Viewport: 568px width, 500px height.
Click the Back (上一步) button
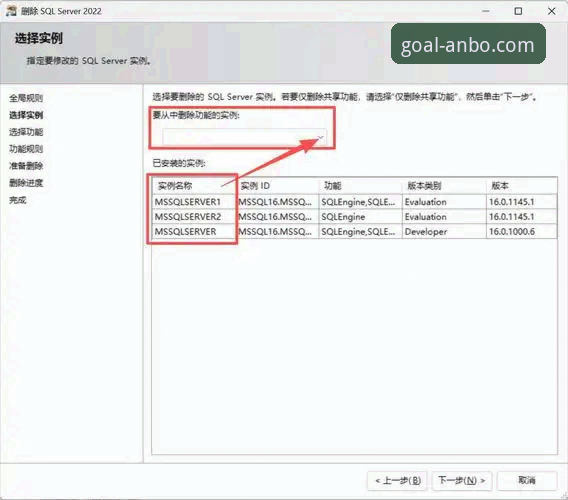(397, 480)
